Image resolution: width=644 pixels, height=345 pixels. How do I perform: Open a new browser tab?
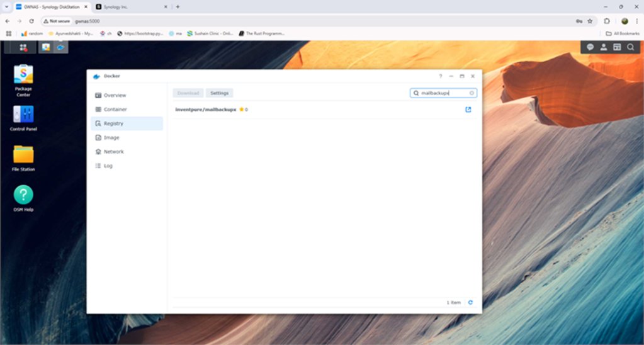point(178,6)
